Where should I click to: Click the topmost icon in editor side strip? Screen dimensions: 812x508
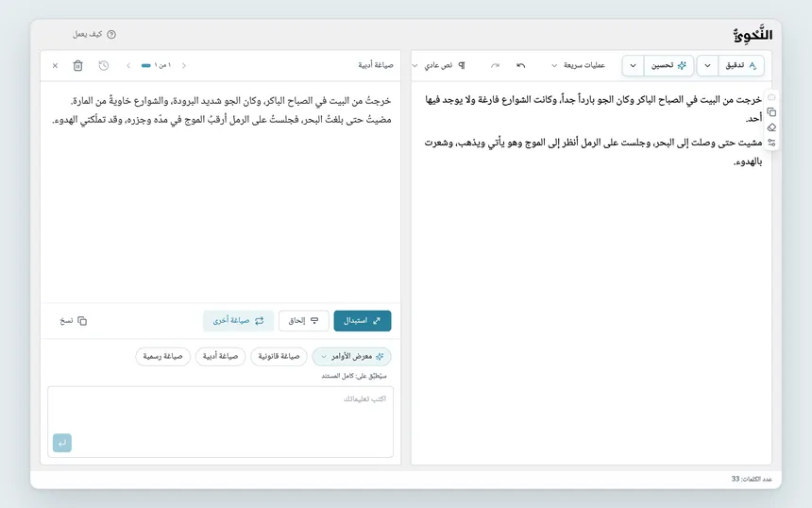point(771,97)
